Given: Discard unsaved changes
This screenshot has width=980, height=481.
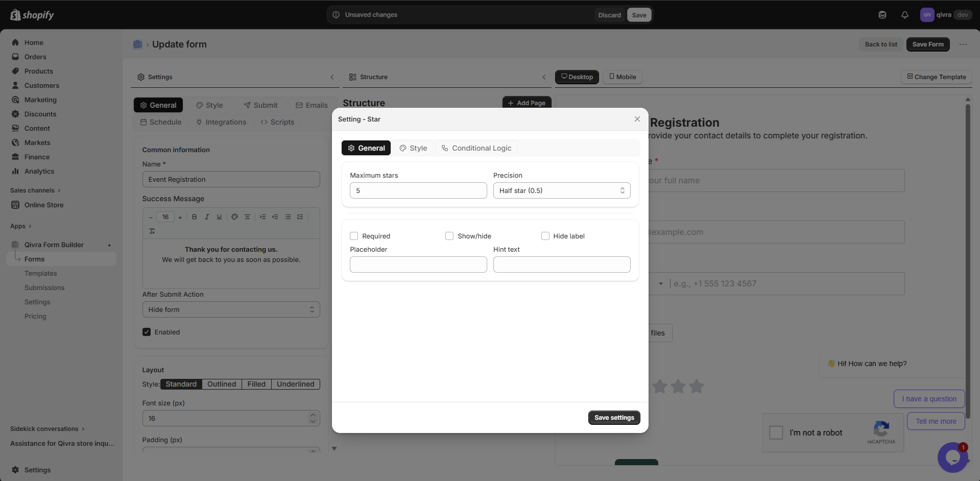Looking at the screenshot, I should 609,15.
